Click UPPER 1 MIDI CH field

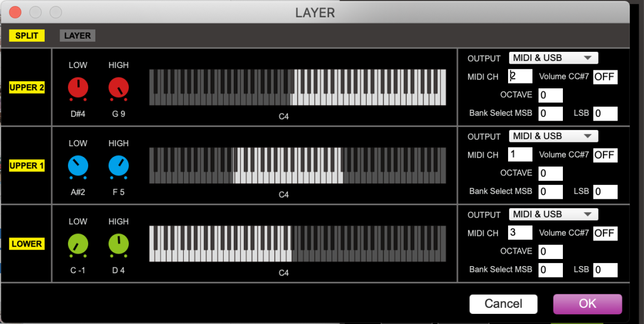coord(520,154)
